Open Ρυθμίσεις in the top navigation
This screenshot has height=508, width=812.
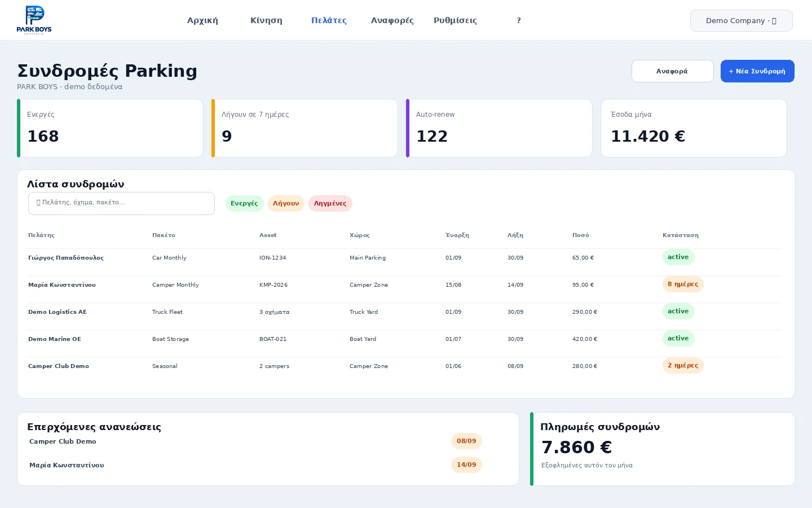[x=455, y=20]
